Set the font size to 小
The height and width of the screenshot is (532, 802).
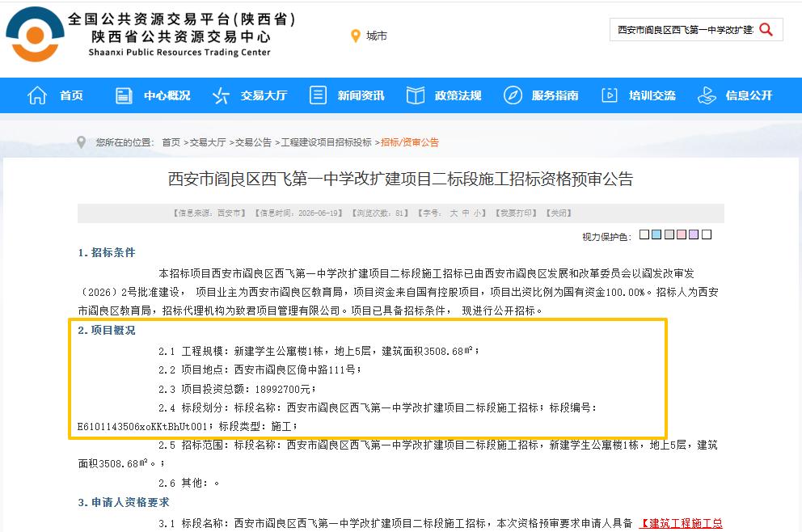tap(477, 213)
